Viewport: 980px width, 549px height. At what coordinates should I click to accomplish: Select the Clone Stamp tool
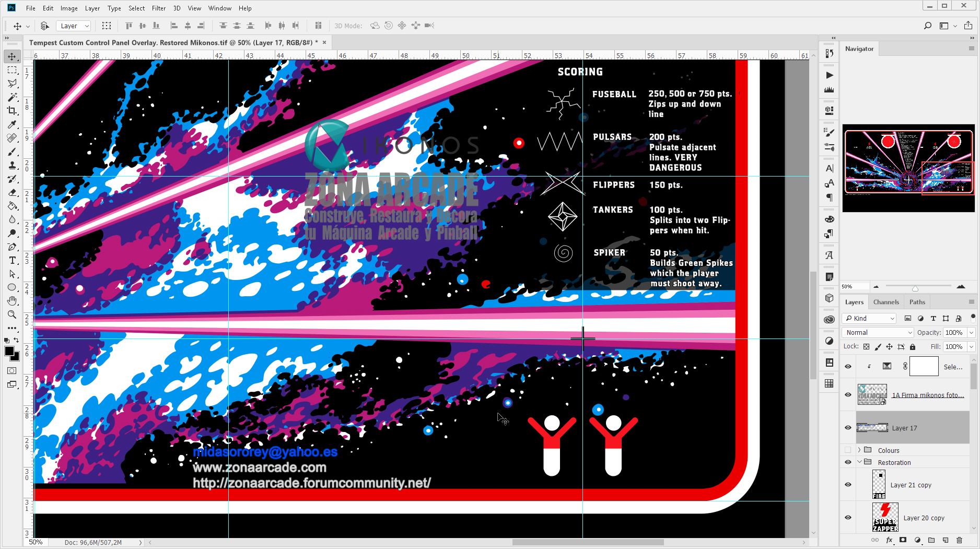click(12, 166)
